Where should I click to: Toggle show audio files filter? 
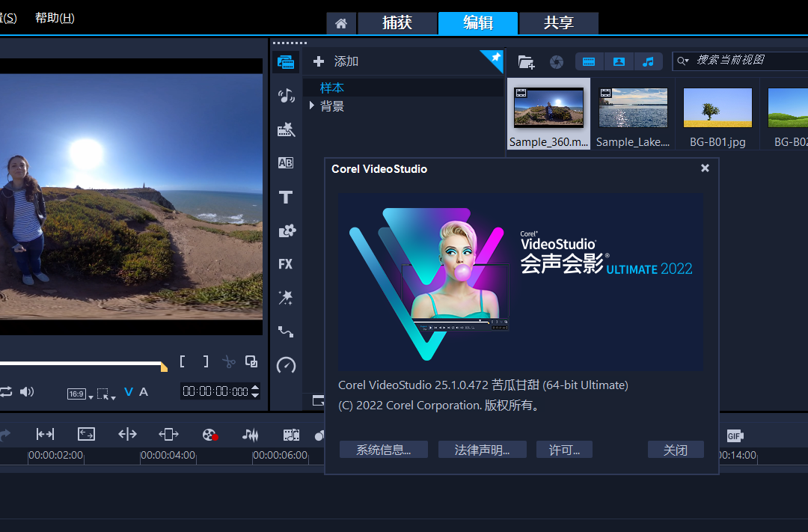click(x=649, y=62)
